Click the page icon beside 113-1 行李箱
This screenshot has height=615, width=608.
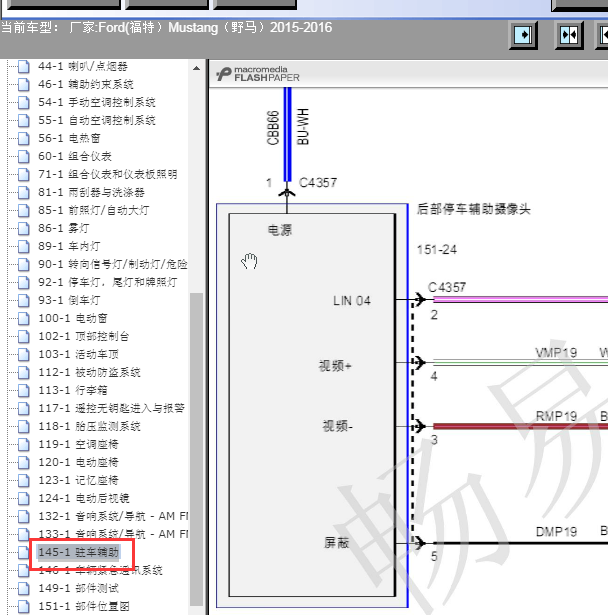[x=24, y=391]
